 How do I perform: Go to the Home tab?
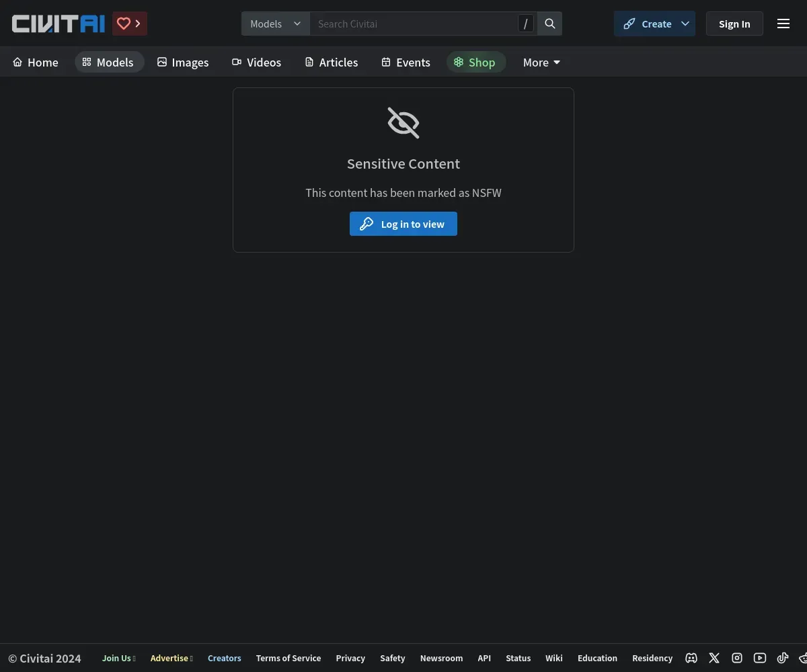tap(36, 62)
